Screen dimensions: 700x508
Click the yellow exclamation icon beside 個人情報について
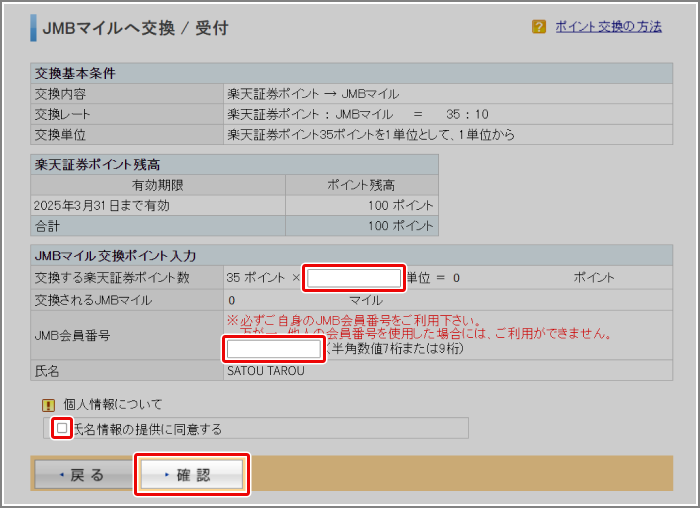click(x=48, y=405)
